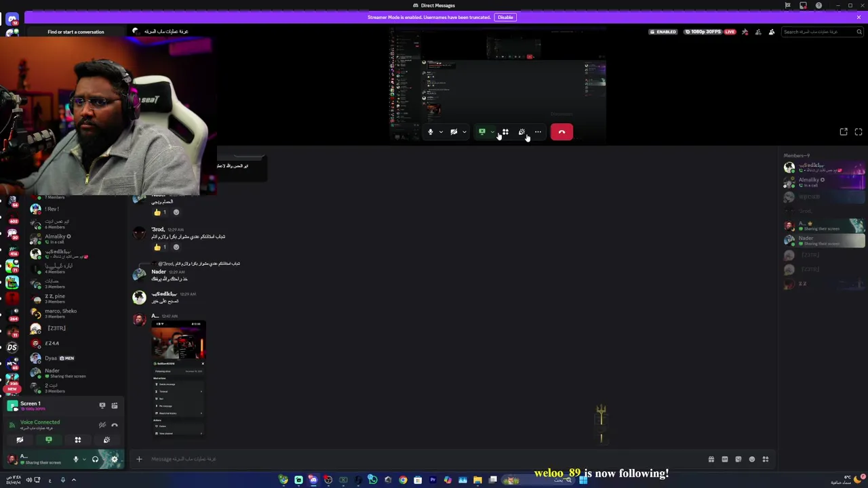Open emoji picker in message bar

pos(752,459)
